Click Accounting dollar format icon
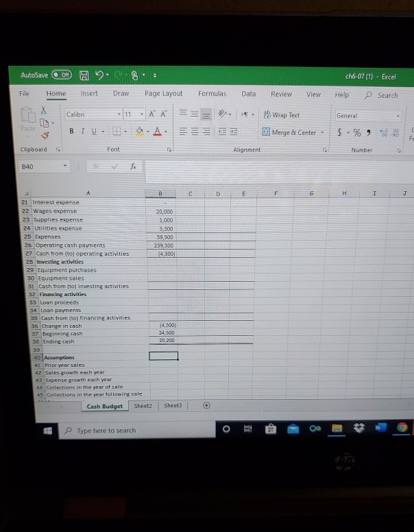The height and width of the screenshot is (532, 414). [339, 132]
